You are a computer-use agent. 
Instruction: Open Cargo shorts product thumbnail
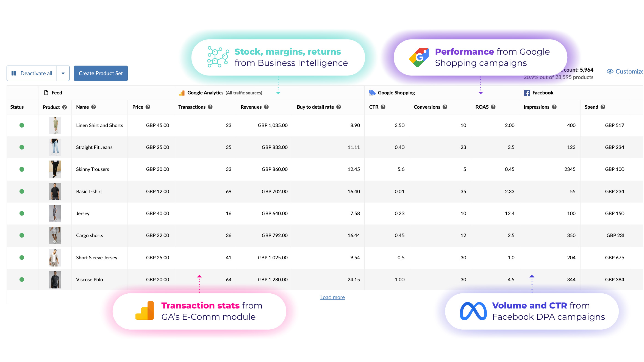point(55,235)
